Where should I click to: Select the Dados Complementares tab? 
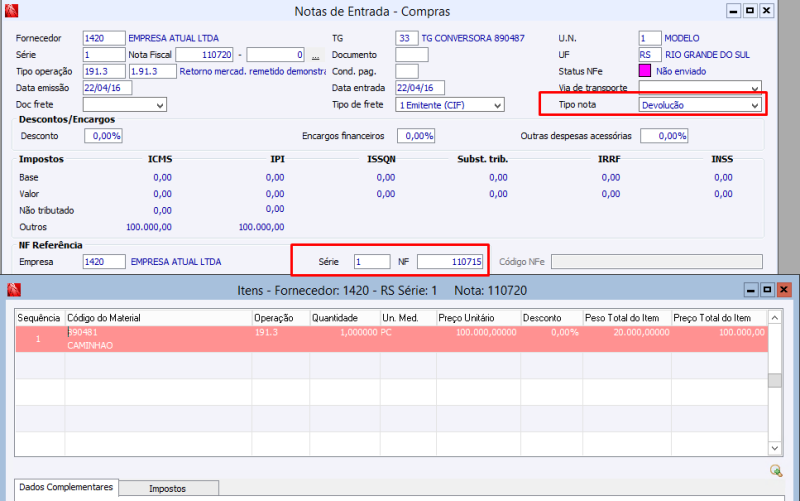tap(65, 487)
